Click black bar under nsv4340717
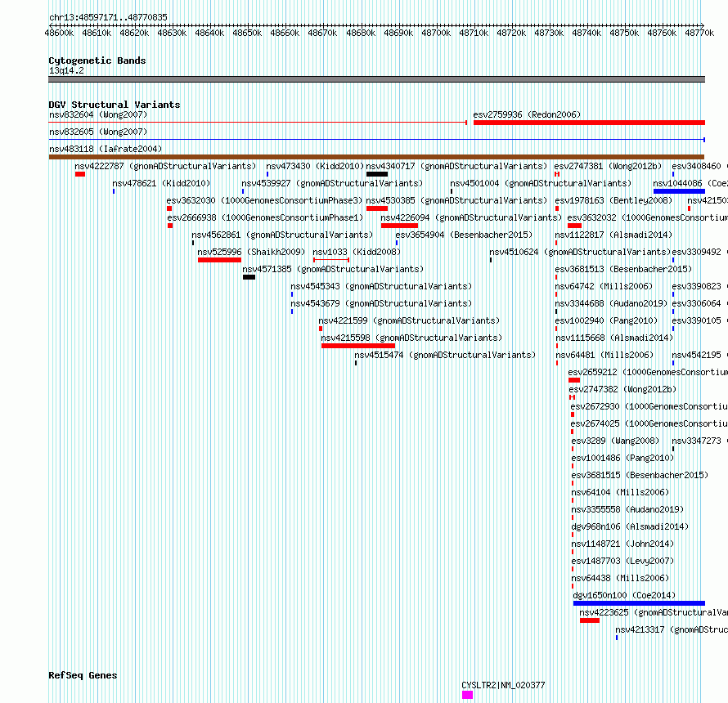The image size is (728, 703). pyautogui.click(x=377, y=174)
